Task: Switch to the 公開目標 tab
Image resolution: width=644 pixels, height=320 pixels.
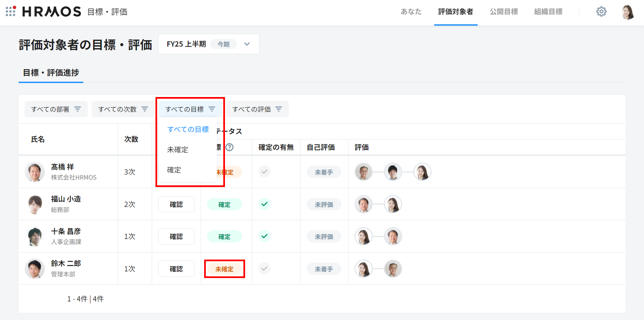Action: click(504, 12)
